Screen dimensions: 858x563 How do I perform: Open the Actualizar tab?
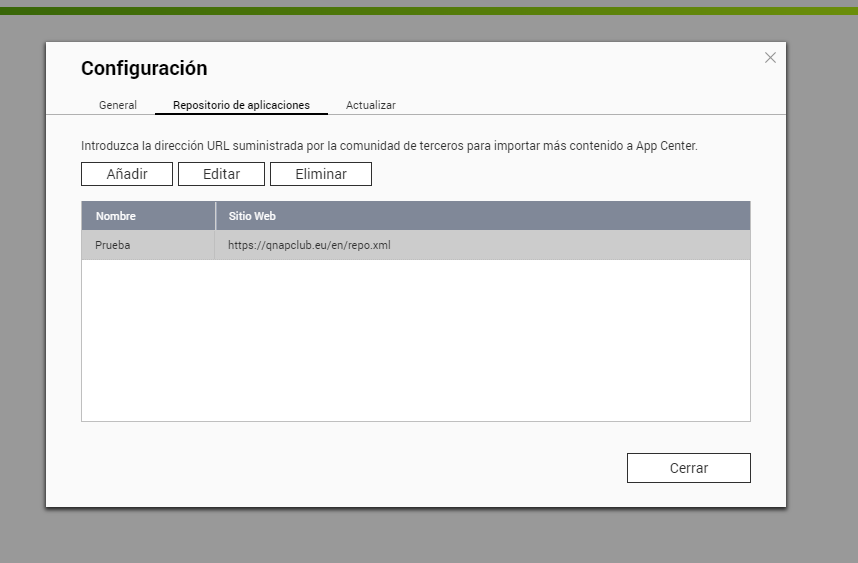pos(371,105)
